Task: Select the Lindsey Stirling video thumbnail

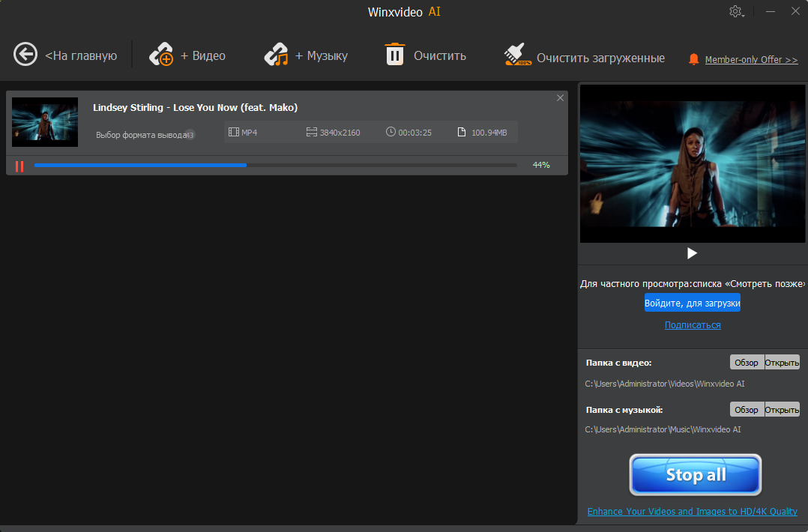Action: click(45, 122)
